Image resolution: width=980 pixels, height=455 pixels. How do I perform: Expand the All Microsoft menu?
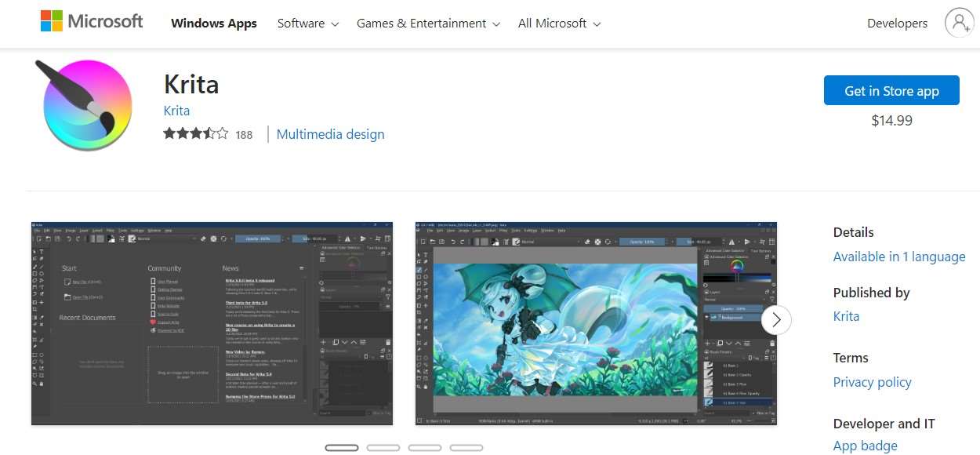[x=560, y=24]
